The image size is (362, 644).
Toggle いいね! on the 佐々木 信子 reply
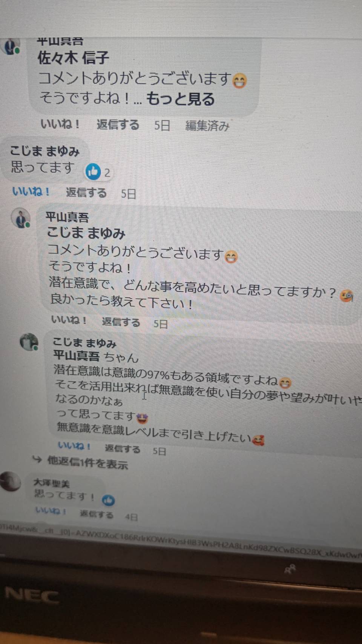[x=60, y=123]
